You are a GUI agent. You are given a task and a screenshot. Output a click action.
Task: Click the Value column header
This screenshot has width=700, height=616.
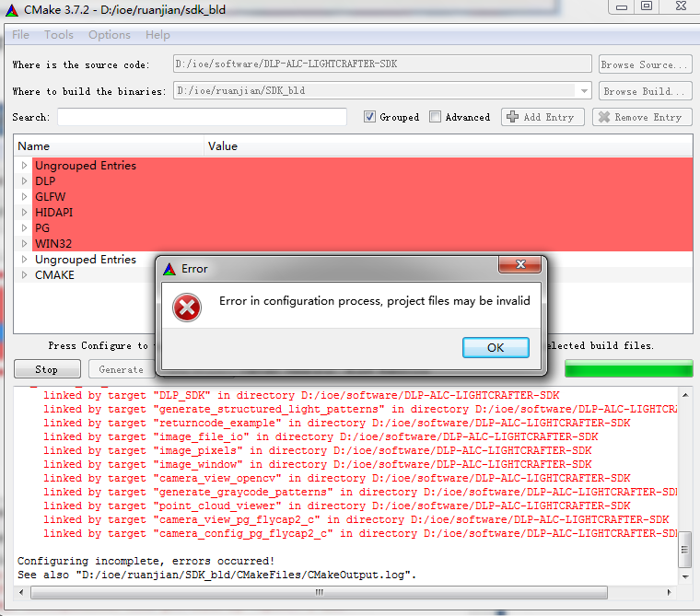pos(449,146)
